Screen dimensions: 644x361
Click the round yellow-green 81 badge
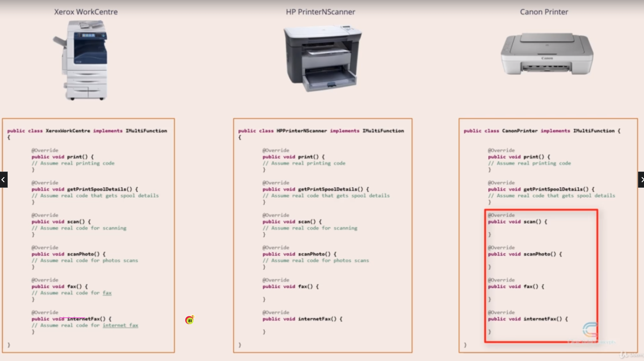coord(190,320)
